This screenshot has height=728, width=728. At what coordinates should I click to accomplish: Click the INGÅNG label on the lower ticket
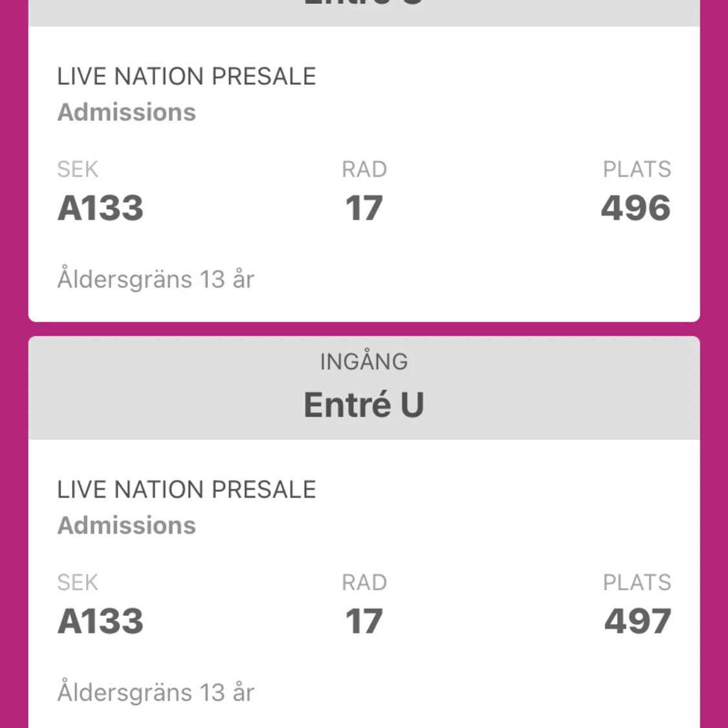pyautogui.click(x=364, y=361)
